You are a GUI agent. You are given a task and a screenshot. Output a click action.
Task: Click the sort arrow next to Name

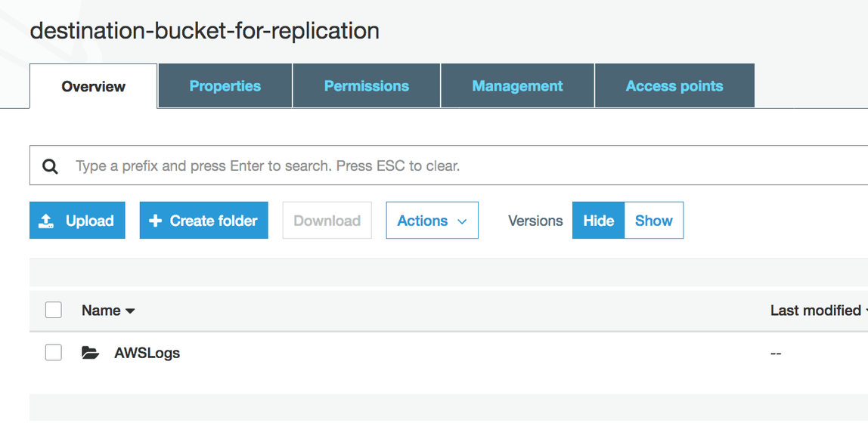(x=130, y=311)
